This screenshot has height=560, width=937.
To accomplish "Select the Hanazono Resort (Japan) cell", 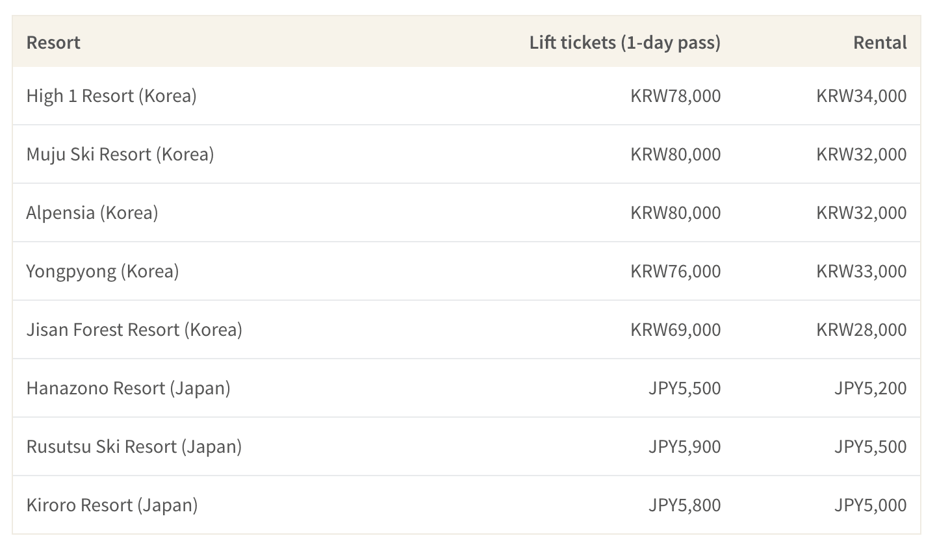I will (129, 388).
